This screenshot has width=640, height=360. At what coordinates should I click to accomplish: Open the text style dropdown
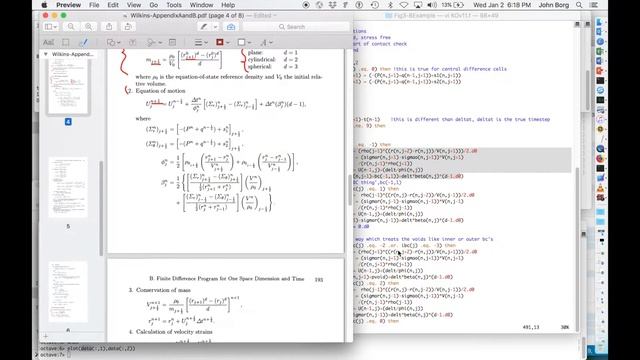click(266, 42)
